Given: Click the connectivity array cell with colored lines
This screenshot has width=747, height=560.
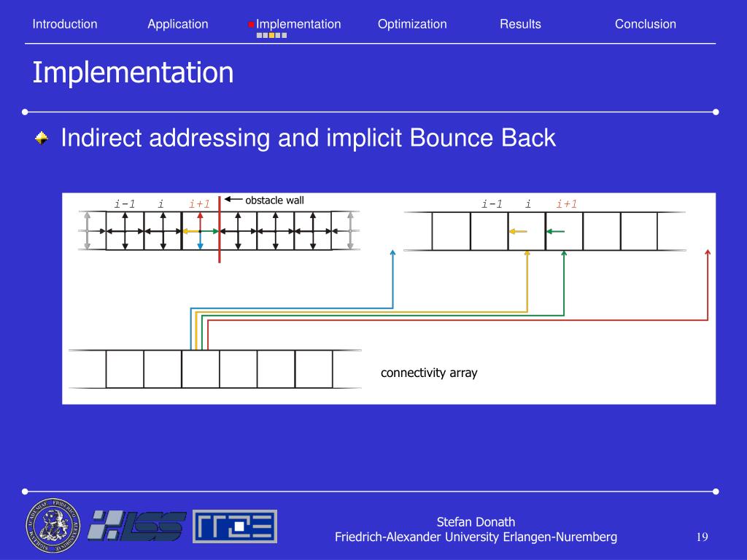Looking at the screenshot, I should click(201, 369).
